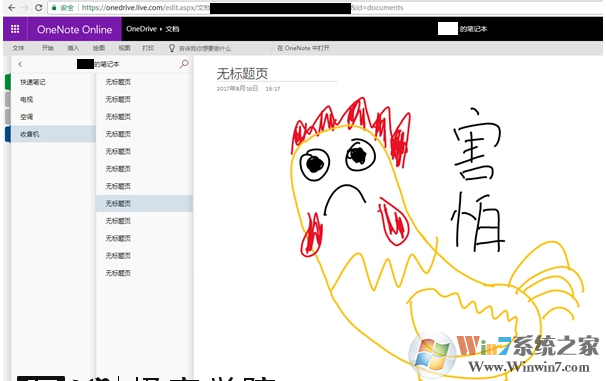Open the 文档 breadcrumb link

[x=172, y=29]
